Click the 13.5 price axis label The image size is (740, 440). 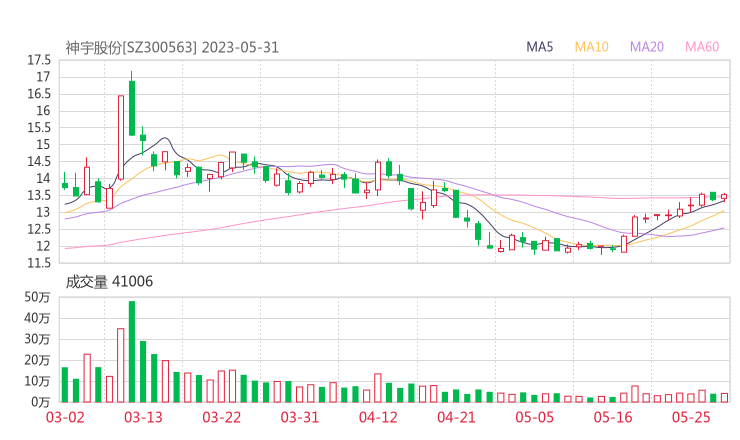pos(39,195)
